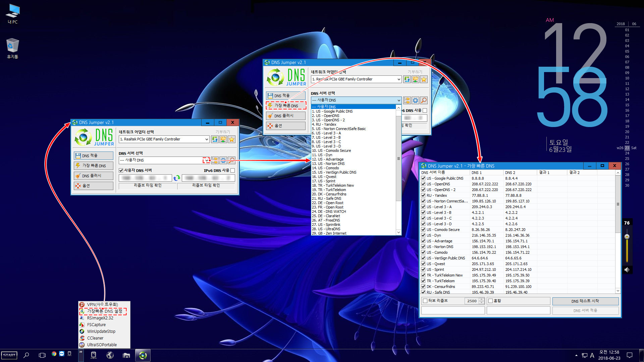Click the monitor-shaped icon left of the taskbar globe

click(x=94, y=355)
